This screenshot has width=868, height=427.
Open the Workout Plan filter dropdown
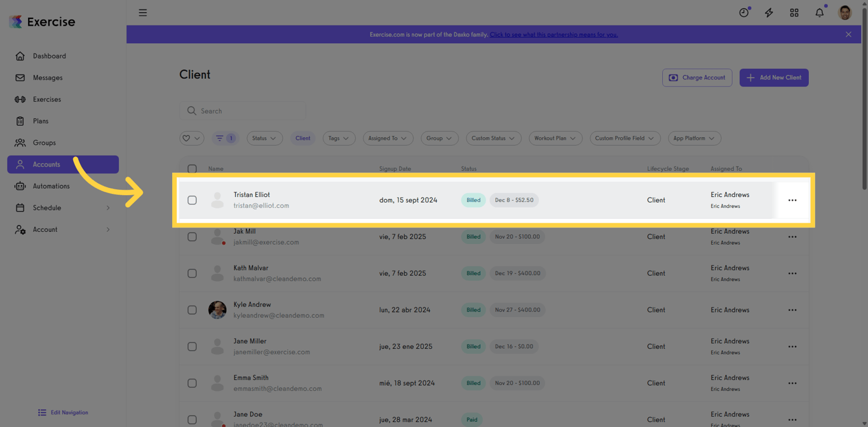click(555, 138)
